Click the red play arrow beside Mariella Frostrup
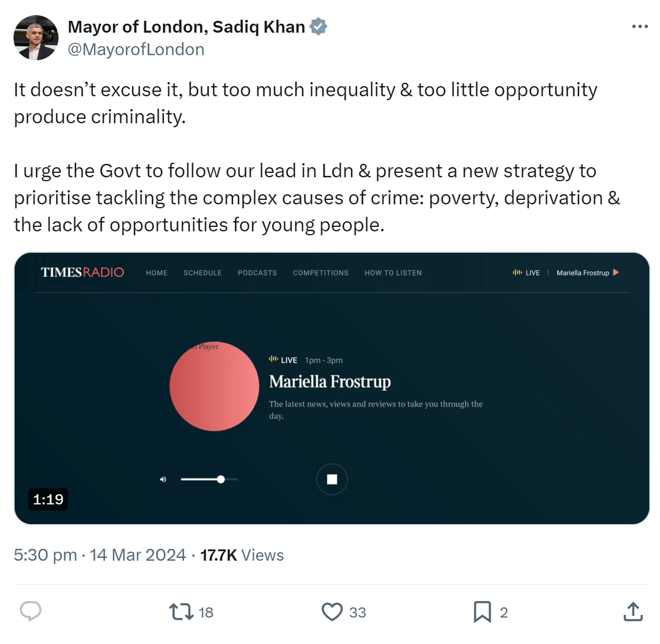 pyautogui.click(x=616, y=272)
